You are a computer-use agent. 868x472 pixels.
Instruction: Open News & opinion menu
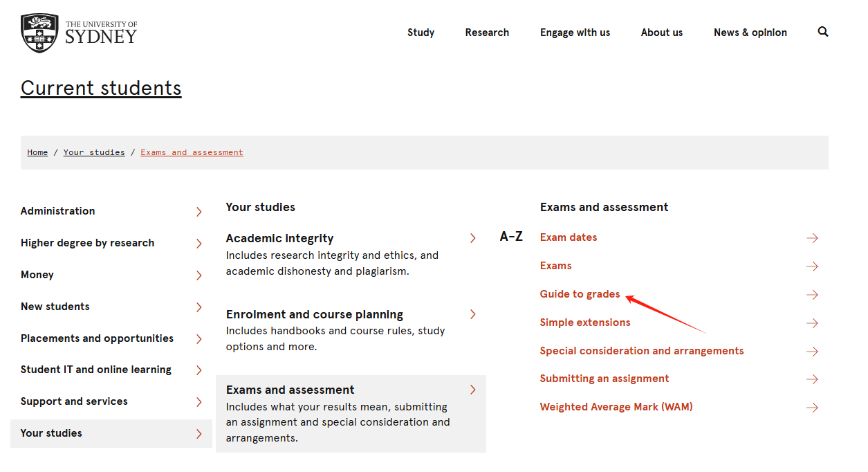[x=750, y=33]
